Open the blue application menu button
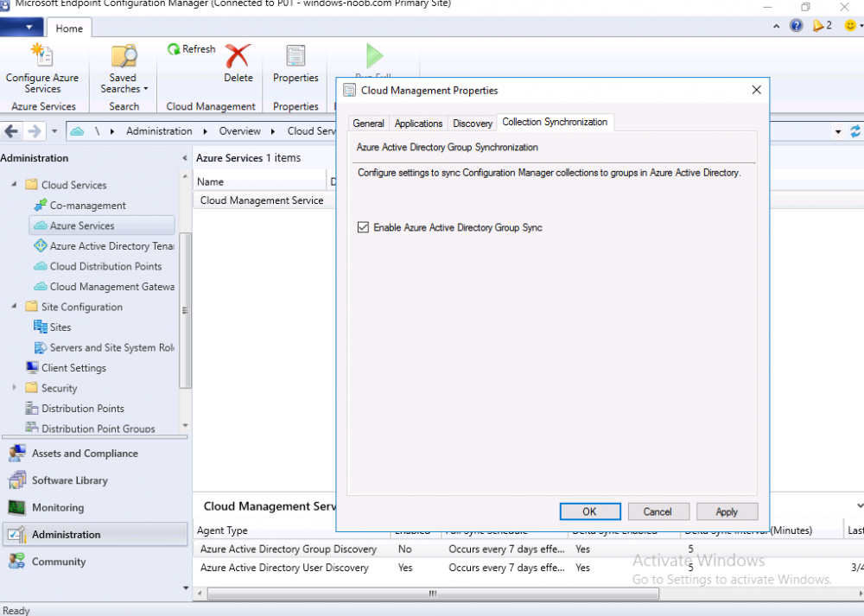The height and width of the screenshot is (616, 864). pyautogui.click(x=21, y=27)
